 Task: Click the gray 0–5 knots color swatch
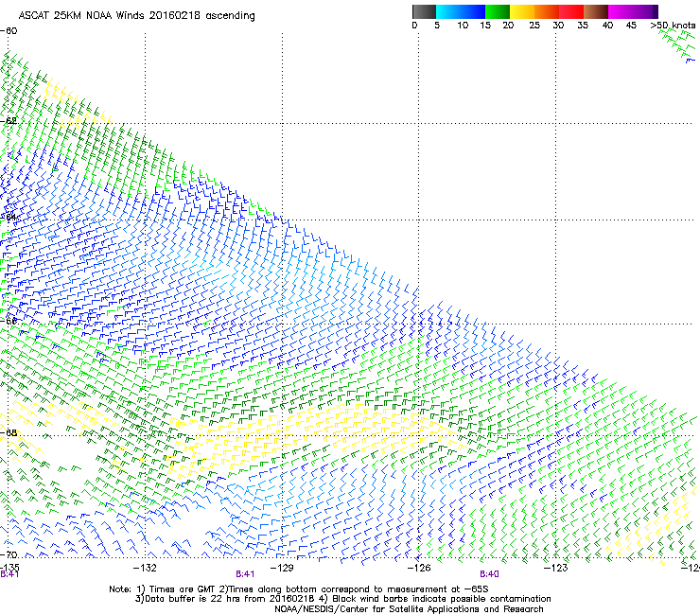424,11
